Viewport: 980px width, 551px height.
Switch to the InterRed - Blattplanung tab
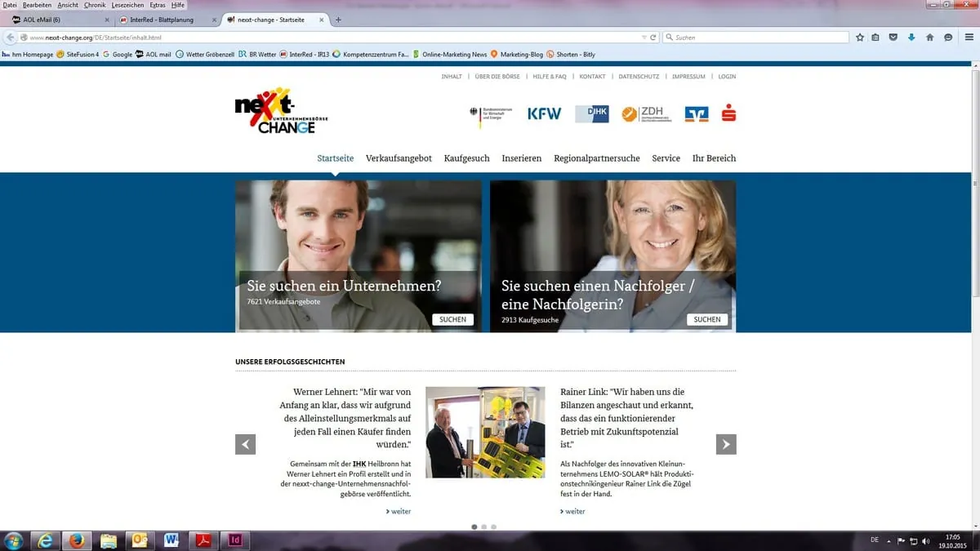pos(163,20)
